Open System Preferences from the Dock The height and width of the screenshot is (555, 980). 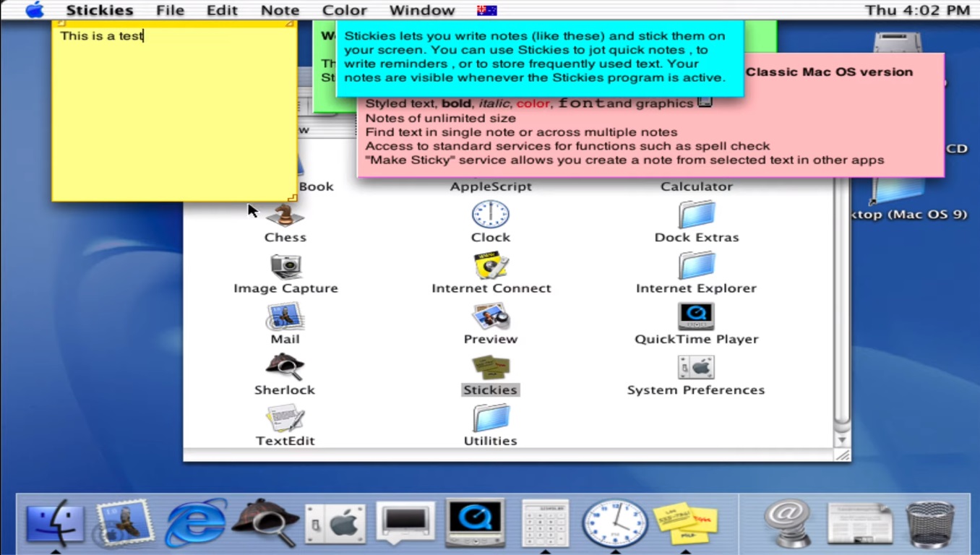335,523
